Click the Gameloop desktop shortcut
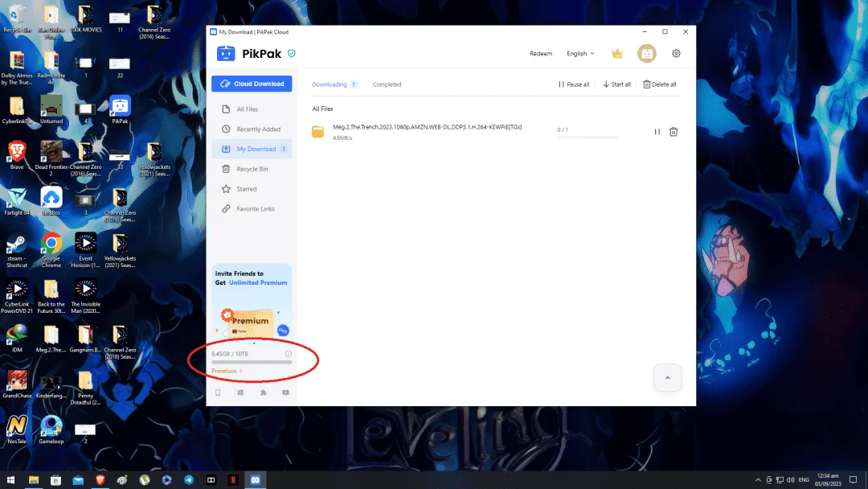The height and width of the screenshot is (489, 868). point(51,429)
